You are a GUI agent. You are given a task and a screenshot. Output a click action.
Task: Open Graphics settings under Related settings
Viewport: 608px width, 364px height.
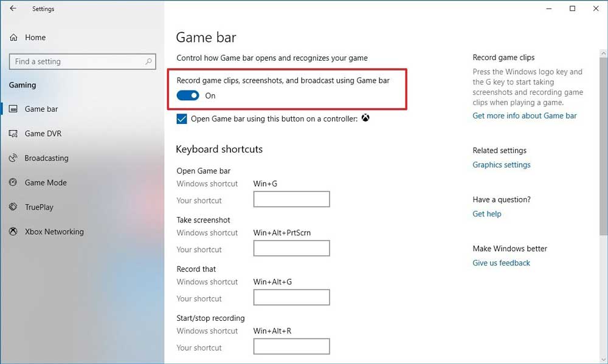tap(501, 165)
